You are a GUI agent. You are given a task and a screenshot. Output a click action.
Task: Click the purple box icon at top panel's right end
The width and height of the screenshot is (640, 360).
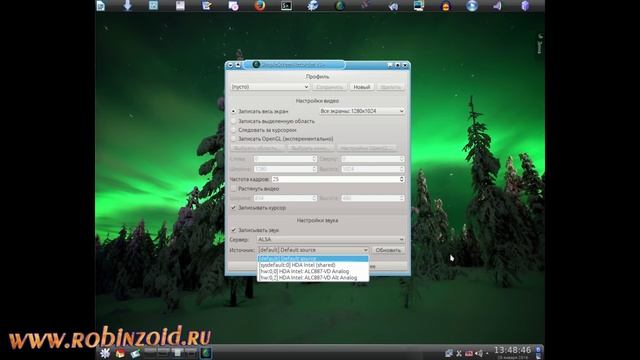pyautogui.click(x=525, y=5)
